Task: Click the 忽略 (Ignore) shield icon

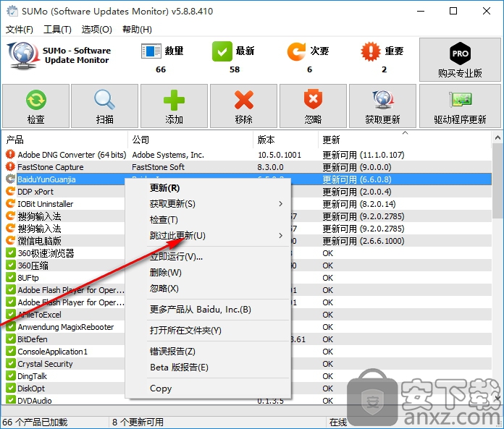Action: [313, 100]
